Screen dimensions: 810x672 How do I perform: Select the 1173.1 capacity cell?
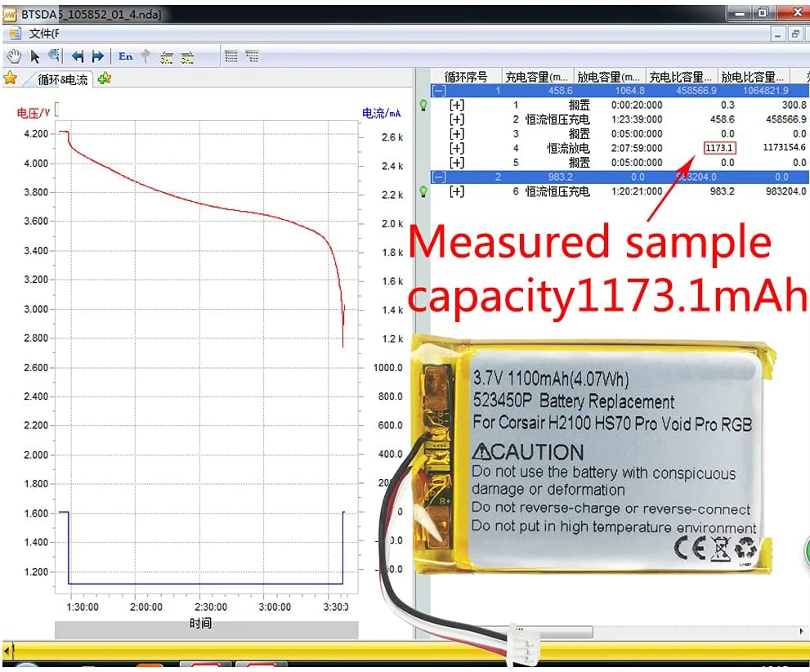pos(719,148)
